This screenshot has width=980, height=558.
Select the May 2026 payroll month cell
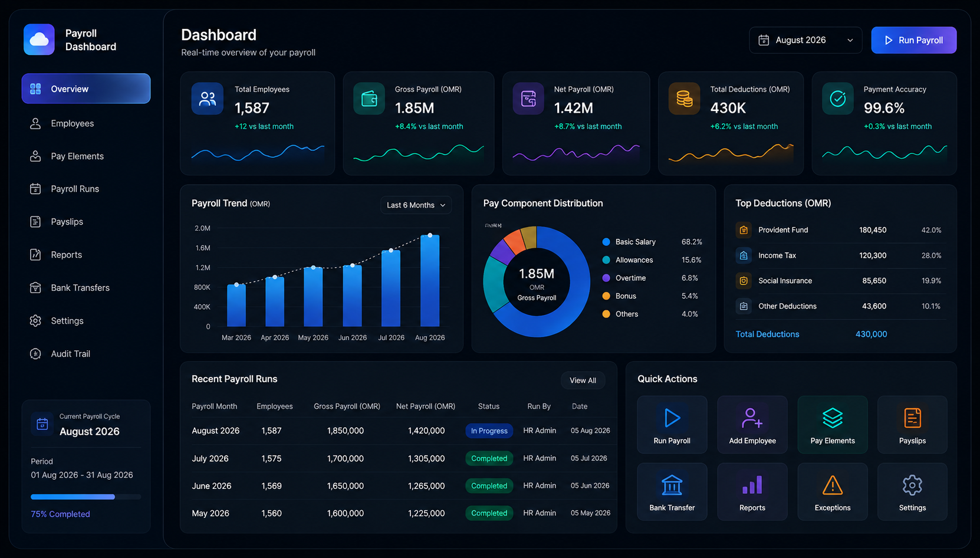(211, 513)
